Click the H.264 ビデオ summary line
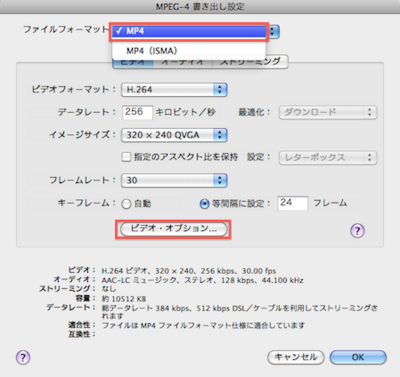The width and height of the screenshot is (400, 377). click(x=189, y=271)
